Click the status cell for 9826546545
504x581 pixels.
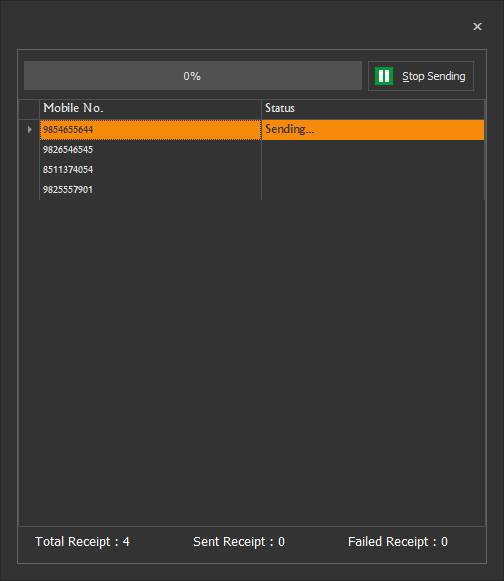pos(373,150)
